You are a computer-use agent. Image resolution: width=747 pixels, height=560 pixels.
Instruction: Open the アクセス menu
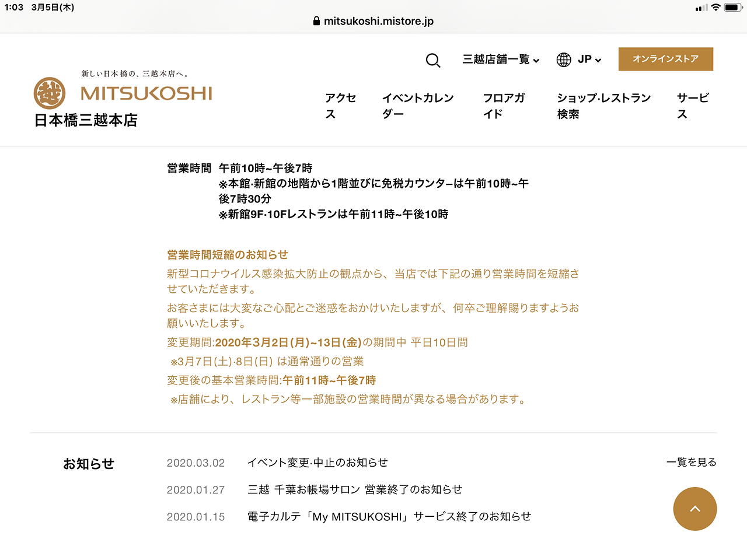pyautogui.click(x=341, y=106)
